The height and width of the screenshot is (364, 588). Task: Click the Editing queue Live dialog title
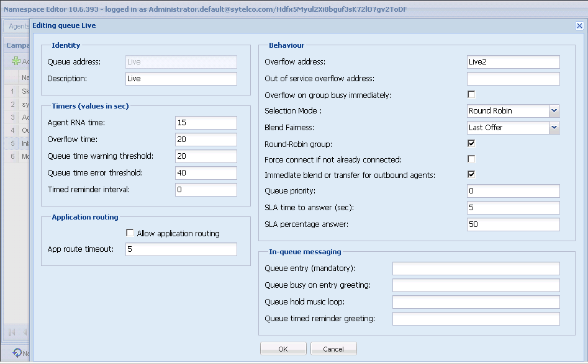pyautogui.click(x=64, y=25)
